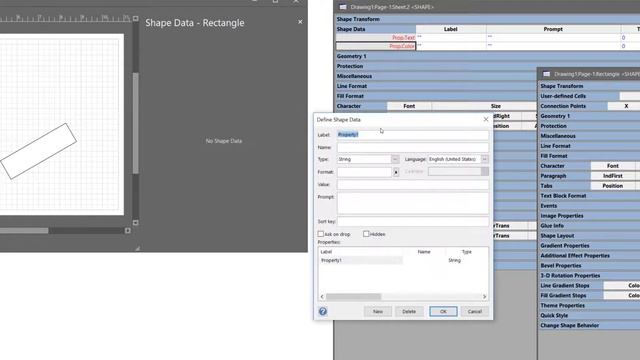The width and height of the screenshot is (640, 360).
Task: Select the rotated rectangle shape on canvas
Action: (x=38, y=151)
